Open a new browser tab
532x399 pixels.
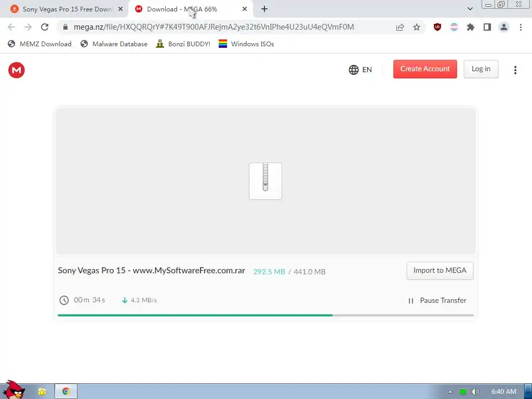[x=264, y=9]
